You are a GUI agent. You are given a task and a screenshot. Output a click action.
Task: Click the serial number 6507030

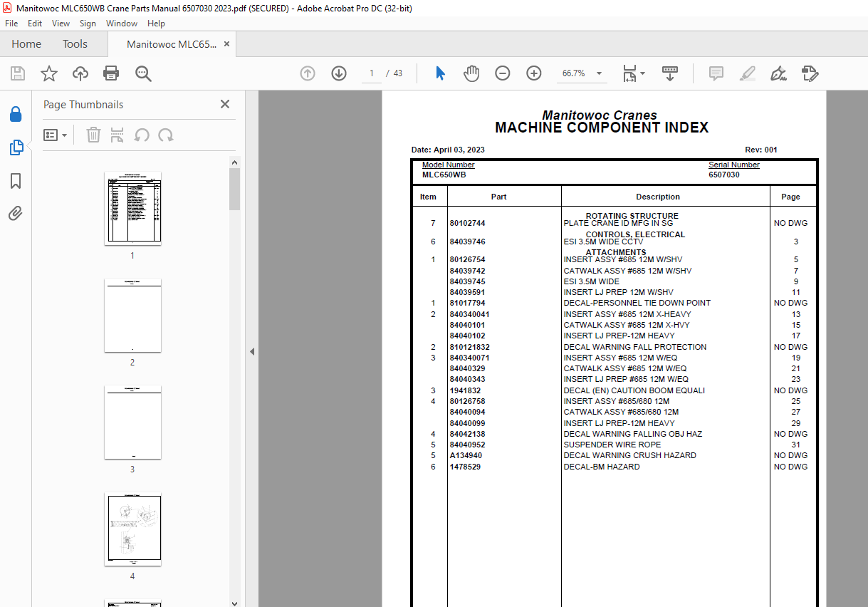723,175
